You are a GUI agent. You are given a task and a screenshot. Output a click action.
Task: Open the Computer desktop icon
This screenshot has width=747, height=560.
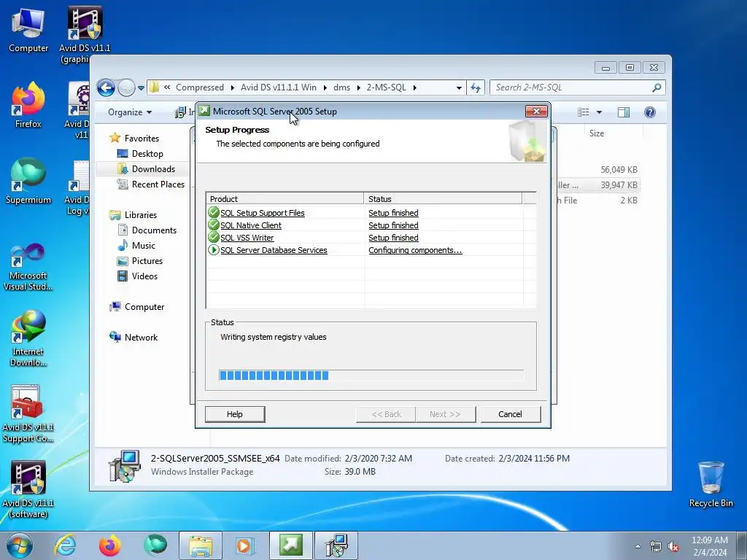click(28, 31)
